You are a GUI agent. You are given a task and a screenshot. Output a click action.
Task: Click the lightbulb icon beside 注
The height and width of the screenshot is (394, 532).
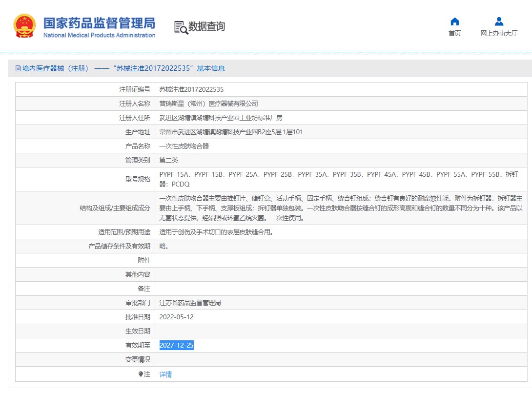(x=141, y=374)
